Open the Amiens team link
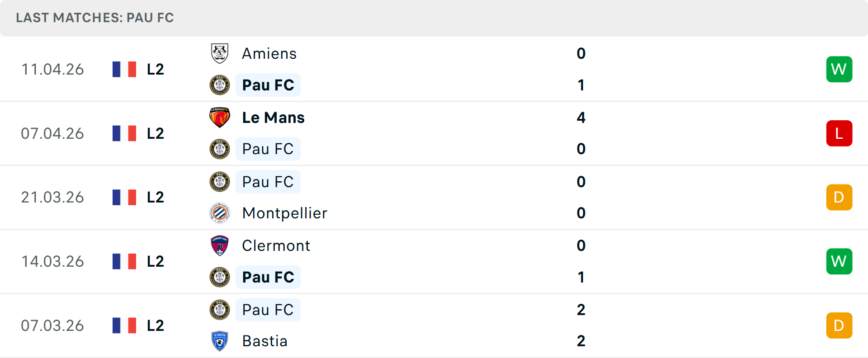Image resolution: width=868 pixels, height=358 pixels. (x=269, y=53)
